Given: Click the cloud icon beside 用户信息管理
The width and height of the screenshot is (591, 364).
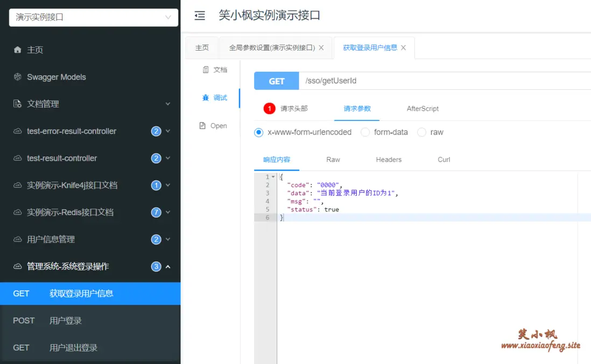Looking at the screenshot, I should 17,239.
